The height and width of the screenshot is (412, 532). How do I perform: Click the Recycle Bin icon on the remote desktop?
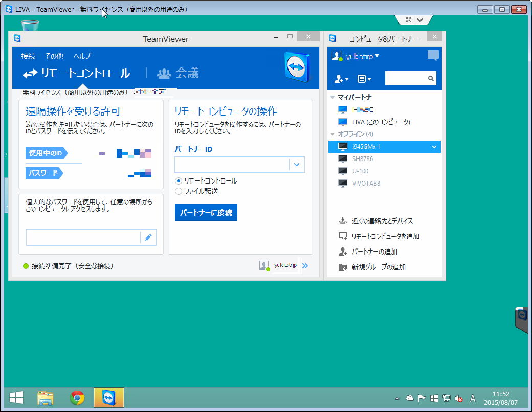click(30, 26)
